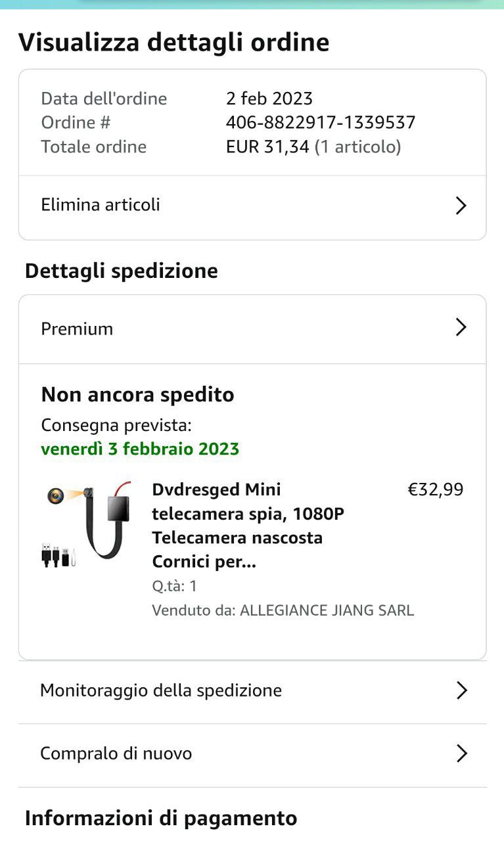Click the Dettagli spedizione heading
Screen dimensions: 504x841
122,271
